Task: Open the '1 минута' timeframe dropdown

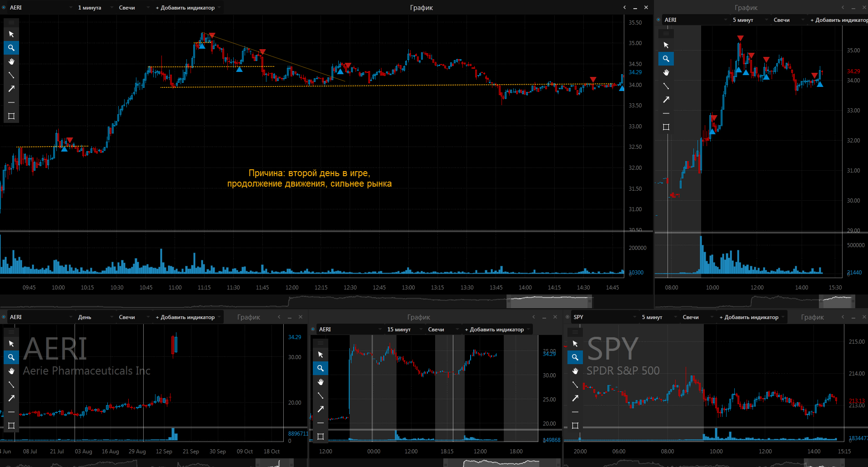Action: coord(95,8)
